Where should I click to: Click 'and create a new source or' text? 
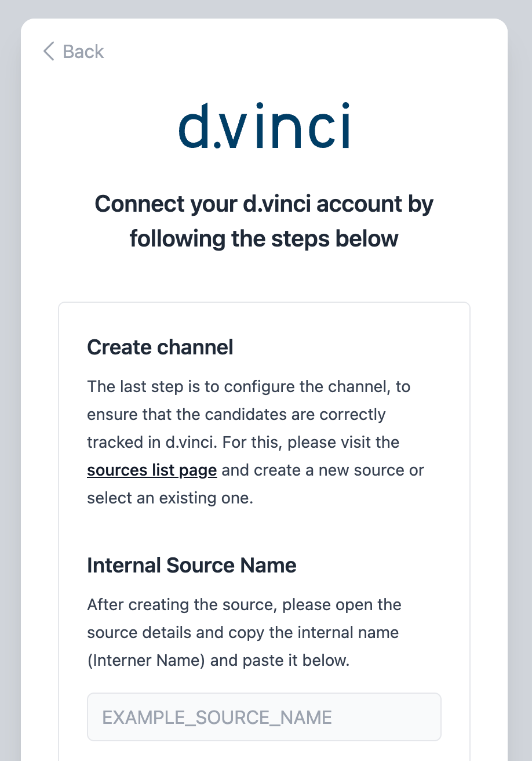click(323, 470)
